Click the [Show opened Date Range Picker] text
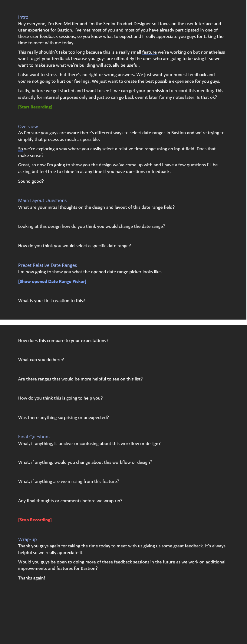 (x=52, y=281)
